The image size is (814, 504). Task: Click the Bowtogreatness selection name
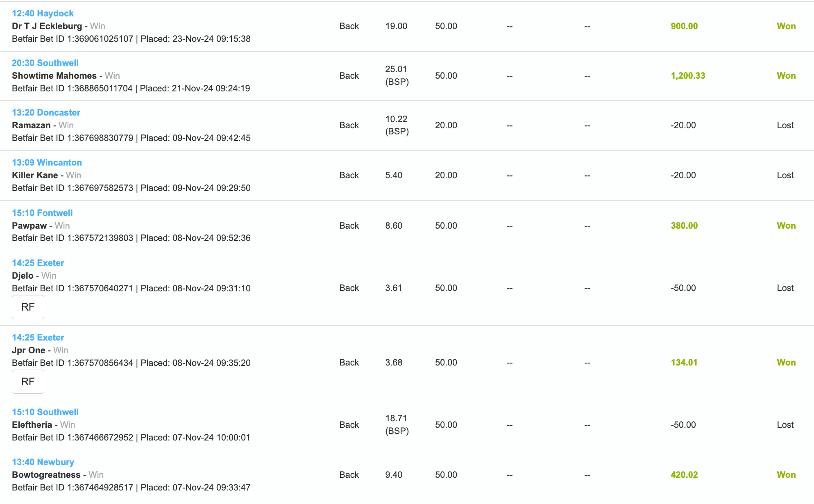click(x=46, y=475)
